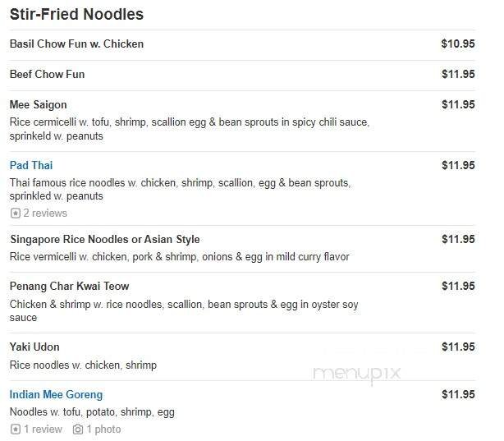Viewport: 504px width, 441px height.
Task: Click the star icon beside Pad Thai reviews
Action: click(x=15, y=214)
